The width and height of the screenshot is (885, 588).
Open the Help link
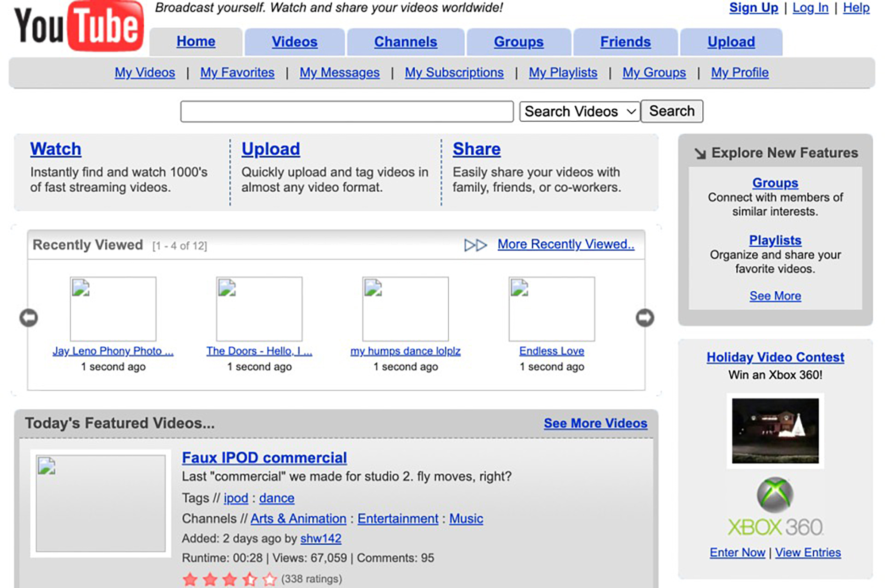(x=856, y=8)
